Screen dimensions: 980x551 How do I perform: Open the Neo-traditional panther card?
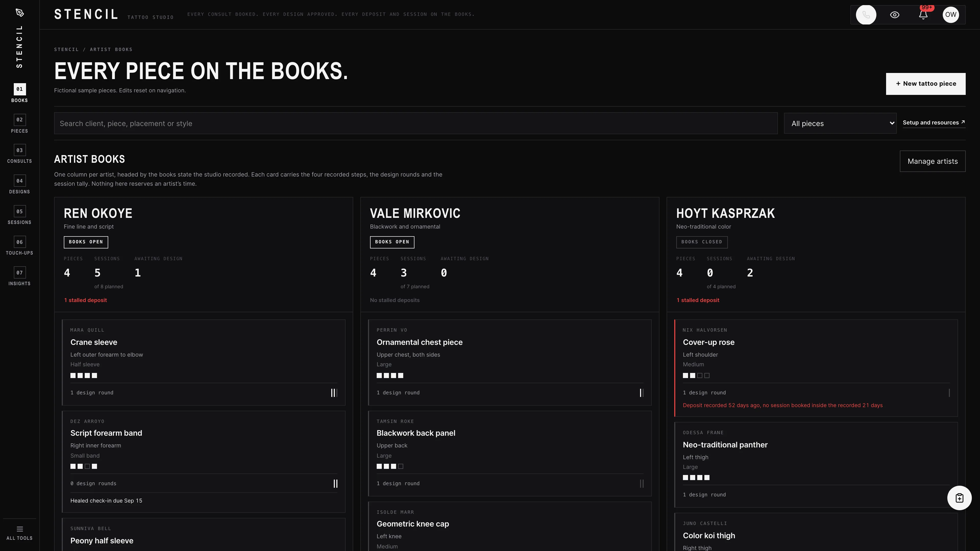click(x=816, y=465)
